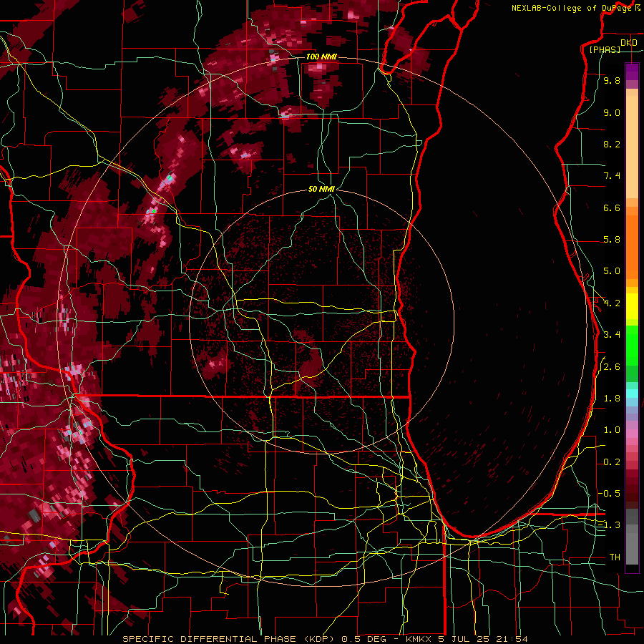Click the bright green color bar segment
This screenshot has height=644, width=644.
click(x=632, y=345)
